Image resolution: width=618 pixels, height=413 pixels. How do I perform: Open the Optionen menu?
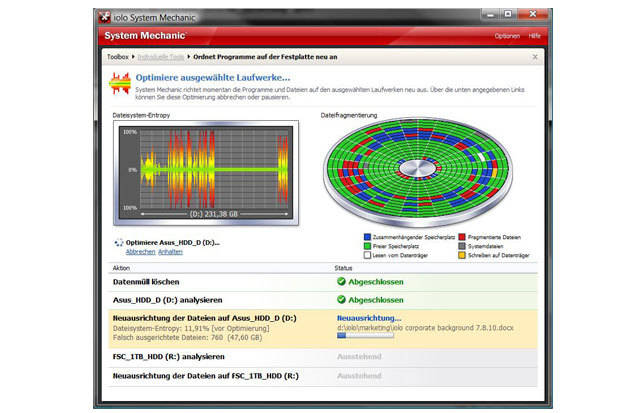(507, 36)
